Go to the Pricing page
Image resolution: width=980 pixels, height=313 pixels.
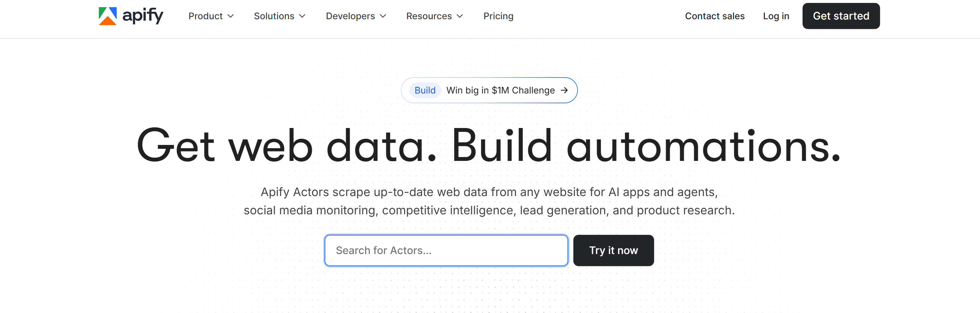498,16
